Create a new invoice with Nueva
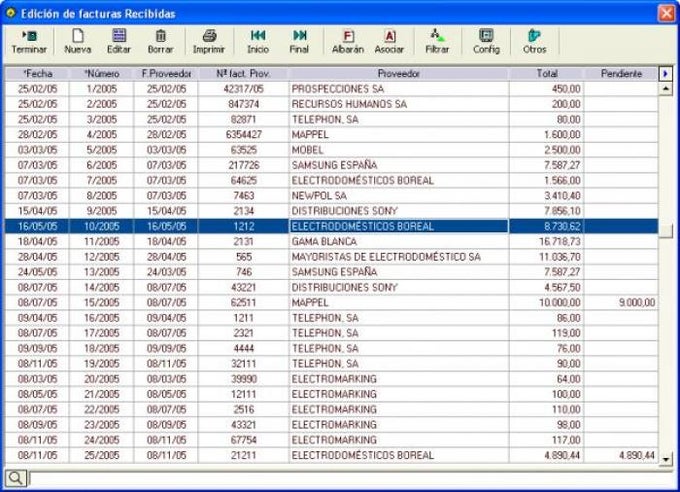The height and width of the screenshot is (492, 680). (x=78, y=42)
